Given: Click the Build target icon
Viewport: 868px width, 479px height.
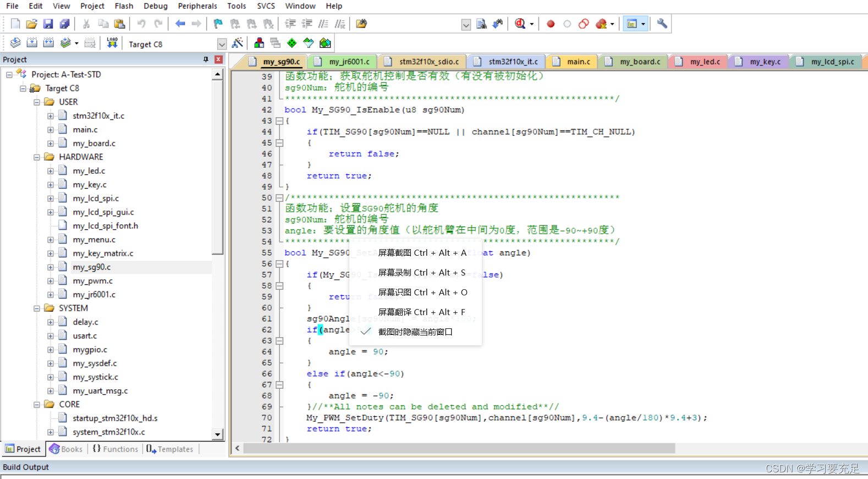Looking at the screenshot, I should coord(32,43).
